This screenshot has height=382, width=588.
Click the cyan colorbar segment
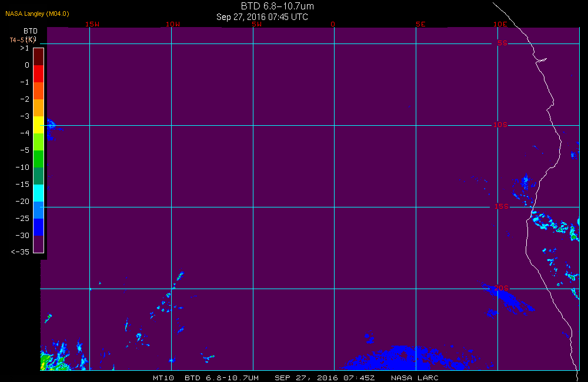[x=39, y=193]
